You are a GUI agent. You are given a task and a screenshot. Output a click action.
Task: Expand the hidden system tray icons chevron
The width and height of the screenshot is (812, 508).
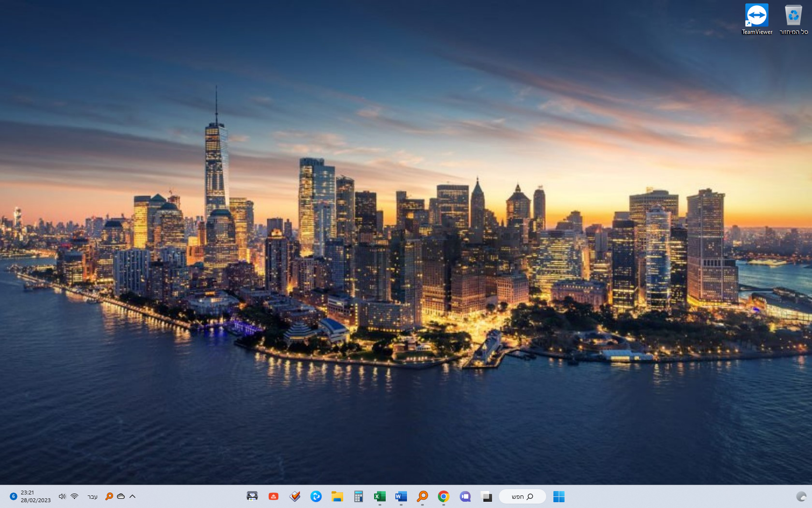click(x=132, y=496)
